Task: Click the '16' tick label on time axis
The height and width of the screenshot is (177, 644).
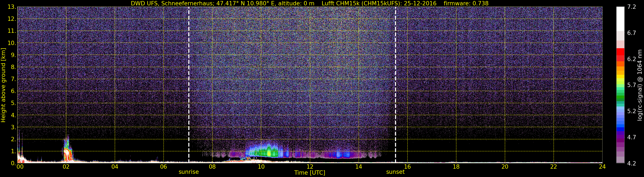Action: coord(407,167)
